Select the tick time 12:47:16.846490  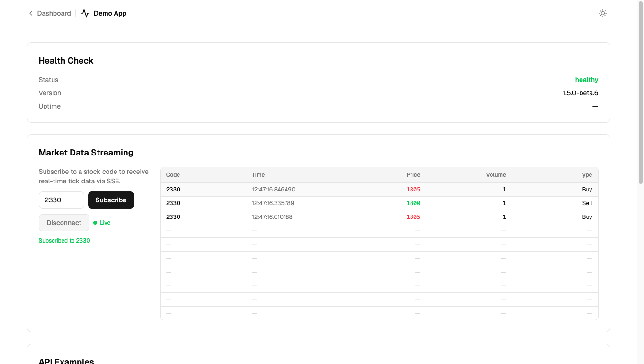[x=273, y=190]
